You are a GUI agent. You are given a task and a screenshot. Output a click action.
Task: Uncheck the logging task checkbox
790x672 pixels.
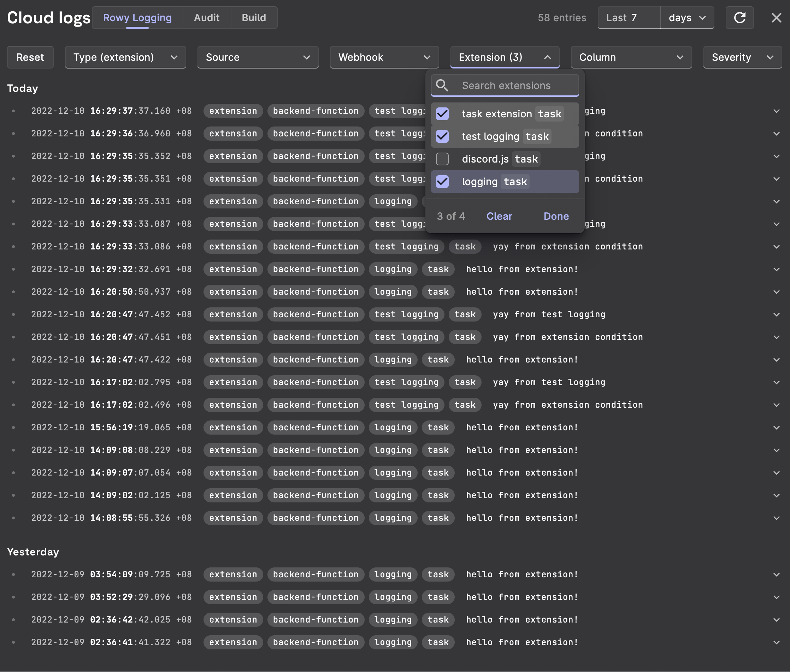[442, 182]
